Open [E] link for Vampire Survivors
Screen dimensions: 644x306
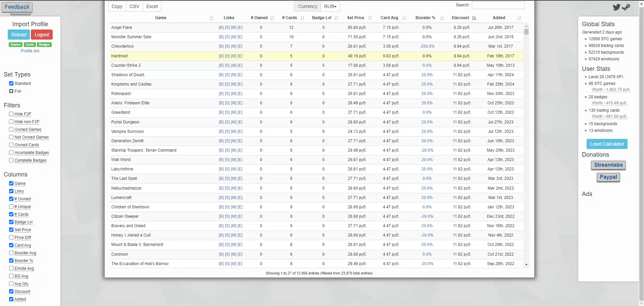240,132
